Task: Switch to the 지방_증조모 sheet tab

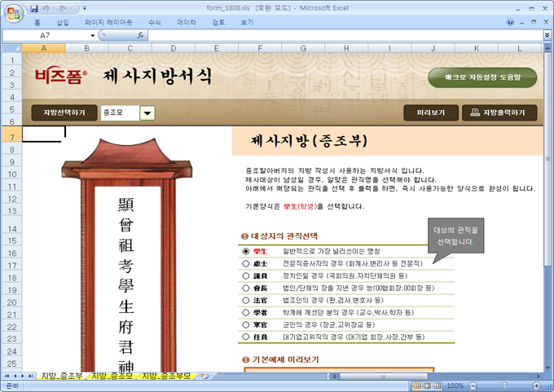Action: [112, 376]
